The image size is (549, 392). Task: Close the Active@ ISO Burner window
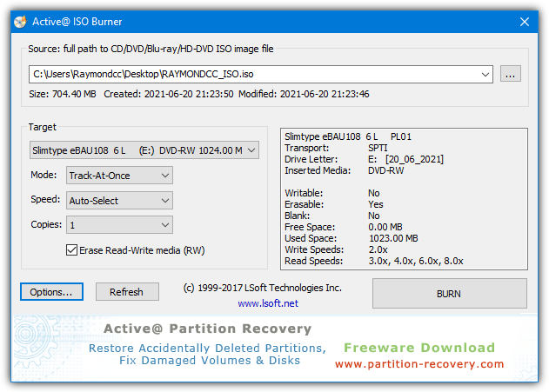pos(524,22)
